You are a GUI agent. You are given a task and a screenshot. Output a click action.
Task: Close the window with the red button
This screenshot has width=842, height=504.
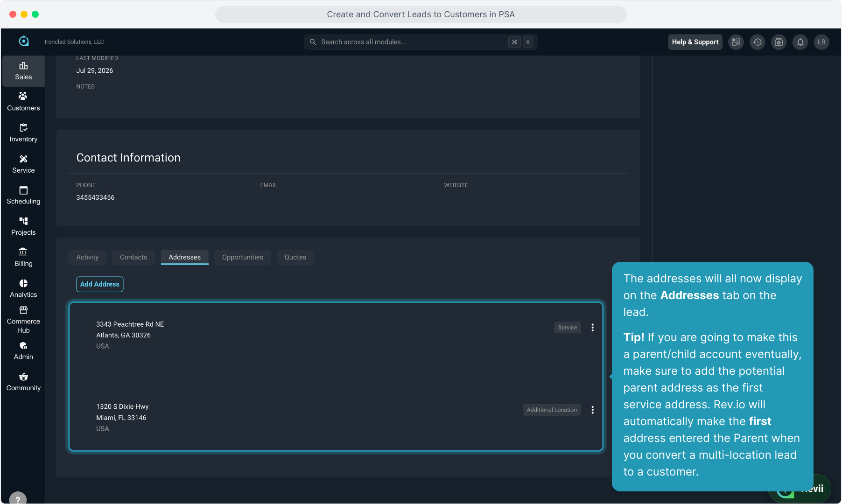pos(13,14)
